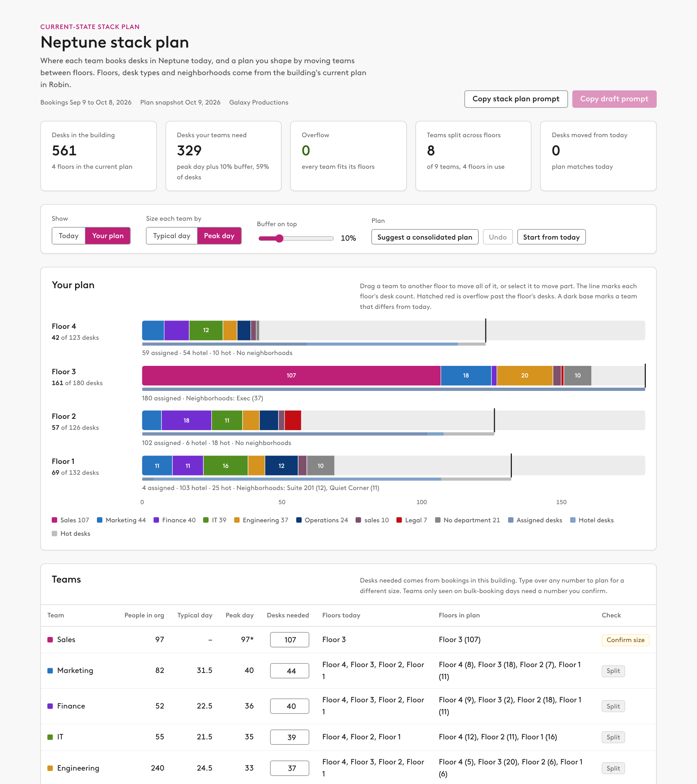697x784 pixels.
Task: Click Confirm size badge for Sales
Action: click(625, 640)
